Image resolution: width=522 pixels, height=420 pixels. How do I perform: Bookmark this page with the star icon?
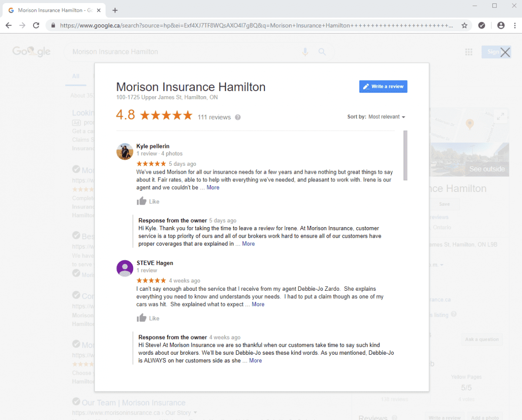(464, 25)
